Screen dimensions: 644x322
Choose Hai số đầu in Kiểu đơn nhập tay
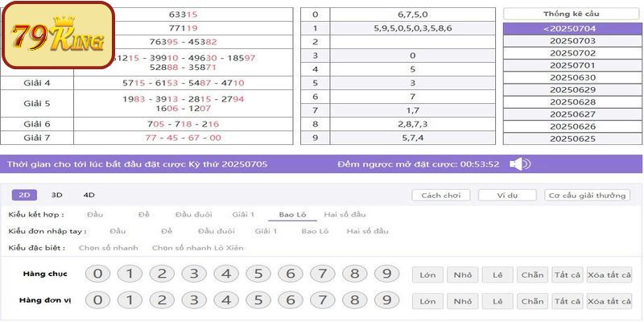(x=367, y=231)
